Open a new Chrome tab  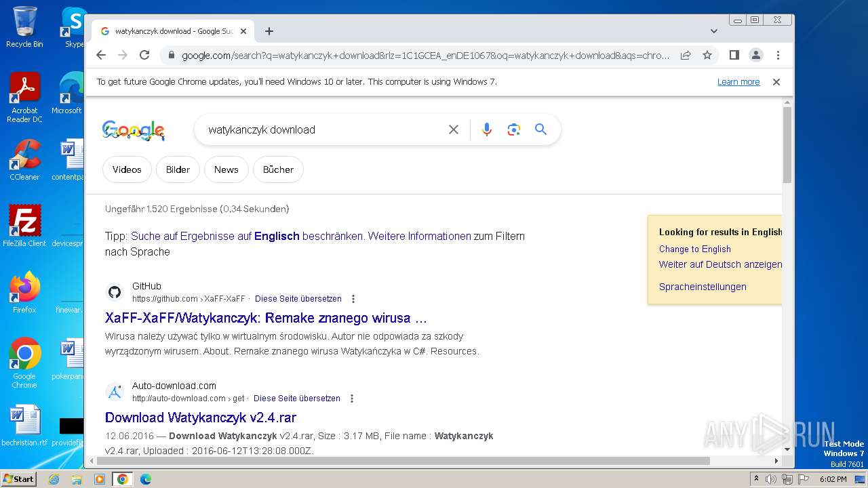tap(269, 31)
